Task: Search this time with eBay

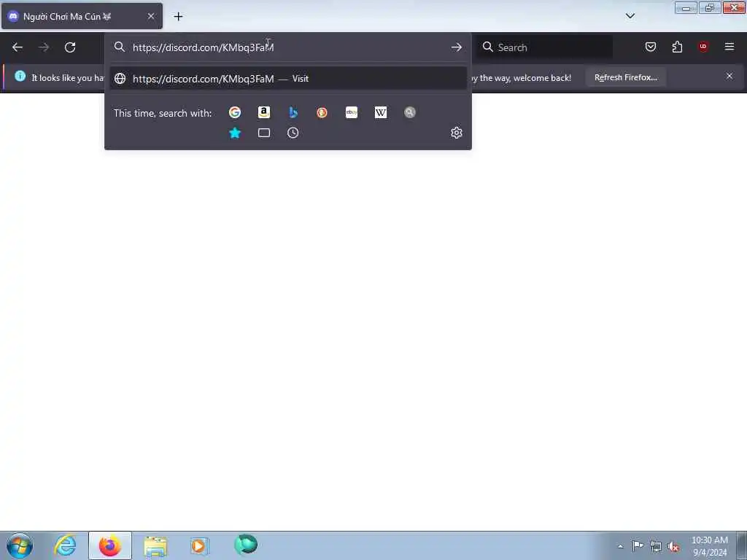Action: point(352,112)
